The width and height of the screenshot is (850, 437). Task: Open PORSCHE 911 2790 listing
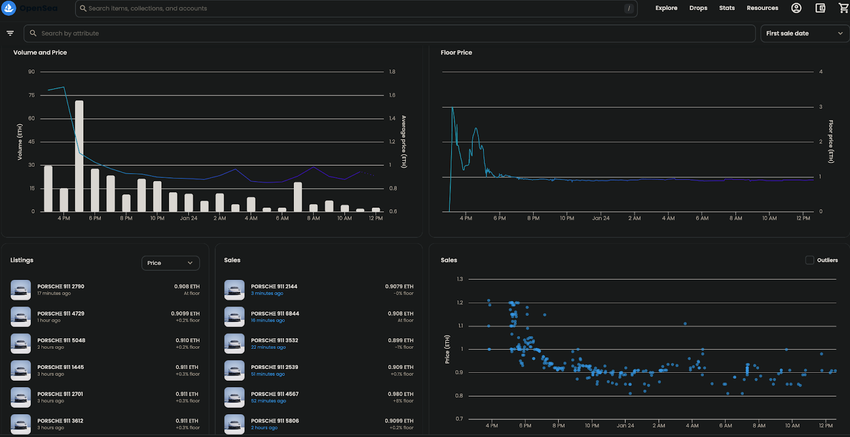(x=61, y=286)
